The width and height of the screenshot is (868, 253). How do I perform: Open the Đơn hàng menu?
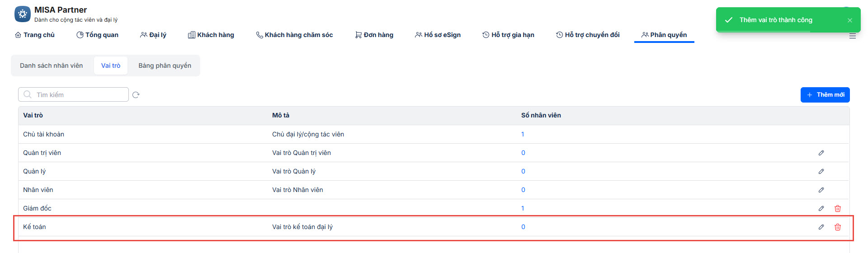[x=374, y=35]
